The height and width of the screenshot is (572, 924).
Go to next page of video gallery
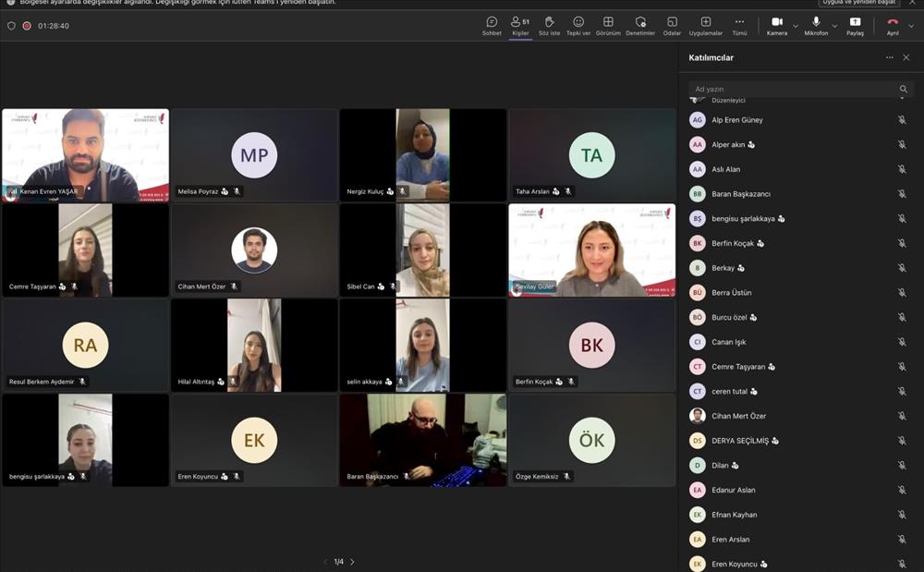352,562
